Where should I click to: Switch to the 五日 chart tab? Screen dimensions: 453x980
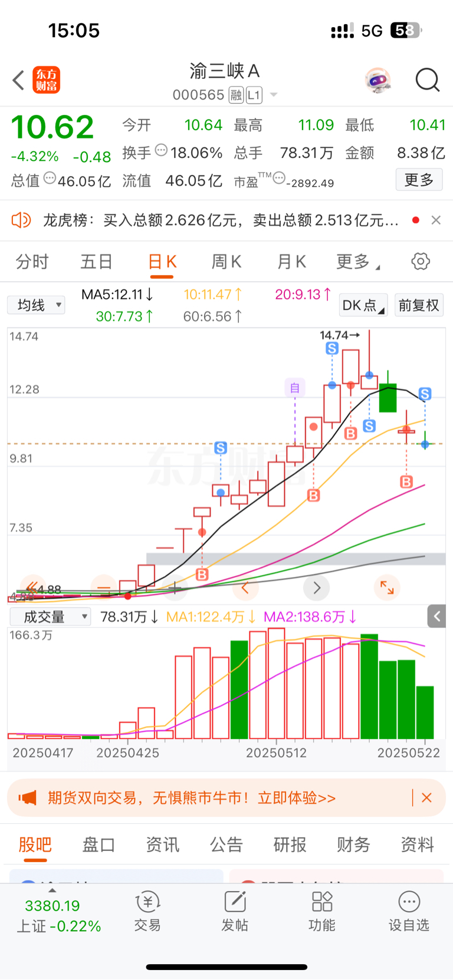coord(97,262)
